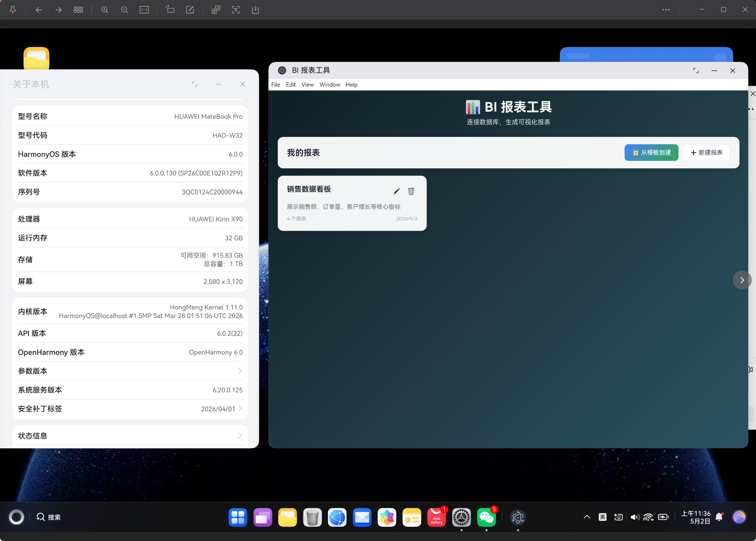This screenshot has height=541, width=756.
Task: Edit the 销售数据看板 report with pencil icon
Action: click(x=397, y=191)
